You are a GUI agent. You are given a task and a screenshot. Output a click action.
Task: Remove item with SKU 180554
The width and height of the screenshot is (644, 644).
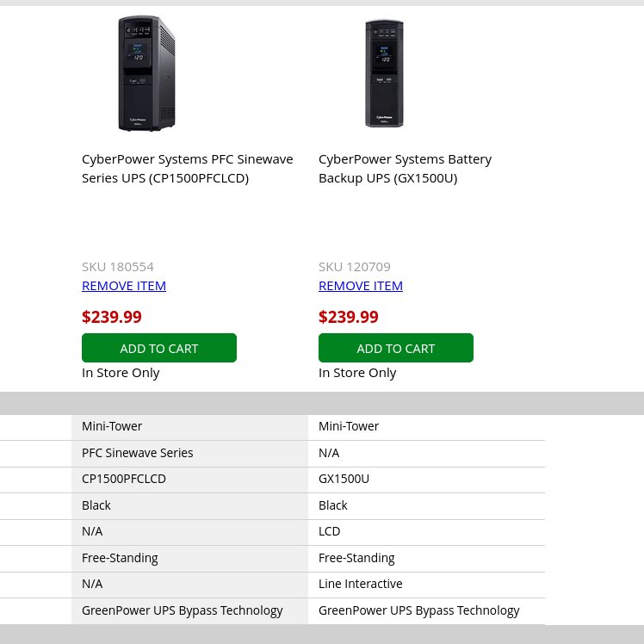click(x=124, y=286)
